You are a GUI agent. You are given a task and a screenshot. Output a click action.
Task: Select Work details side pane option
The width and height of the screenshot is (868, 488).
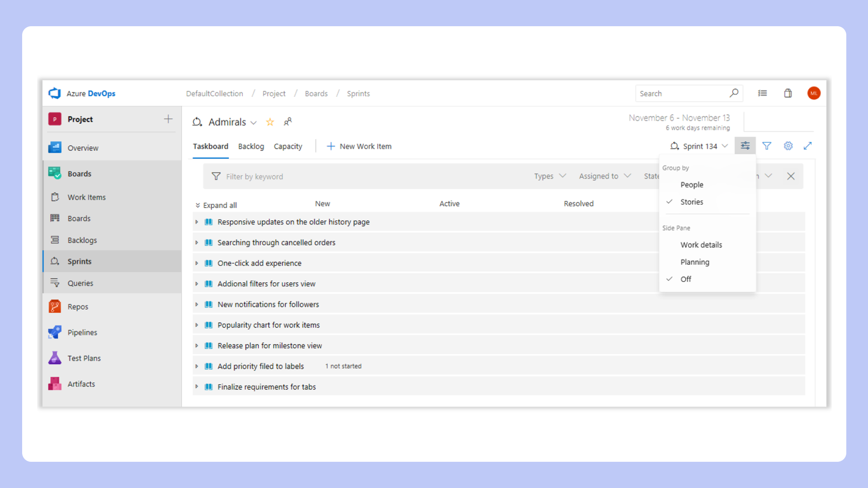click(x=701, y=245)
